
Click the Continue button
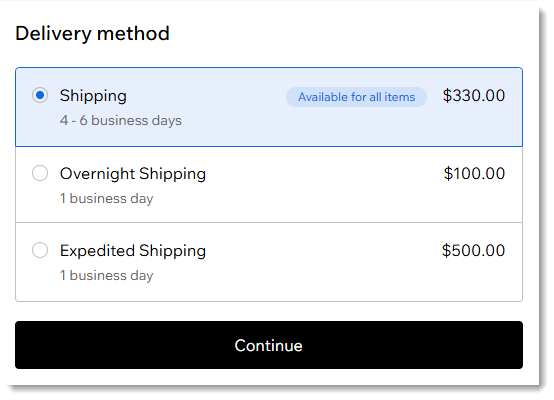pyautogui.click(x=269, y=345)
